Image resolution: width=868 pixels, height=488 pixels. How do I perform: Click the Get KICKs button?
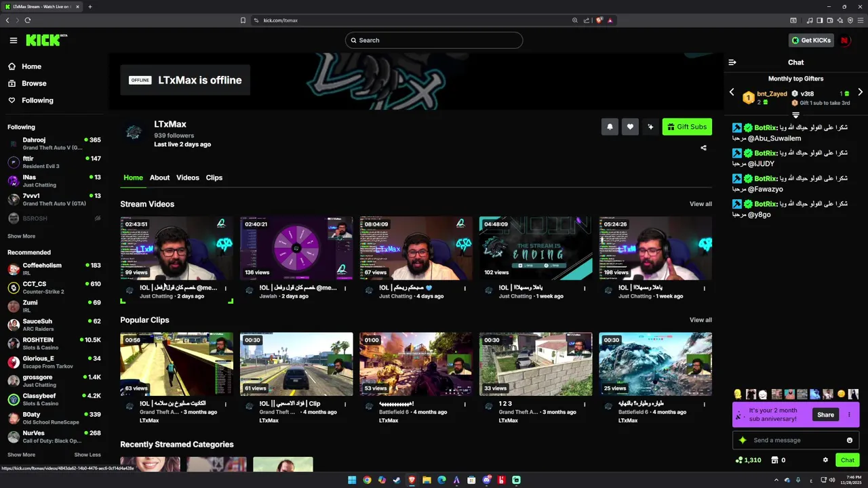click(811, 40)
